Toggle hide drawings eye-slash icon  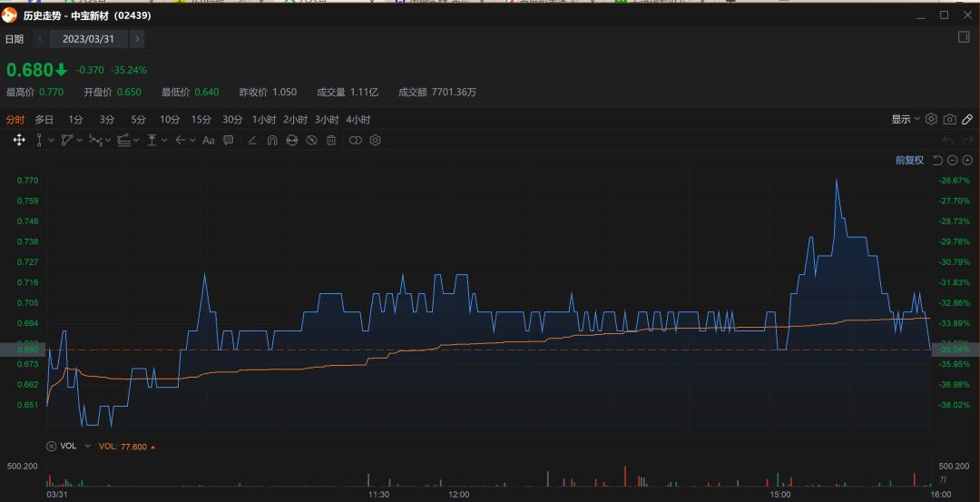click(x=311, y=140)
